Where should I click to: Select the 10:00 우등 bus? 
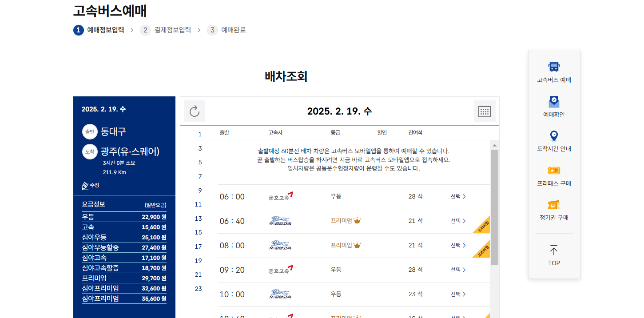tap(458, 294)
